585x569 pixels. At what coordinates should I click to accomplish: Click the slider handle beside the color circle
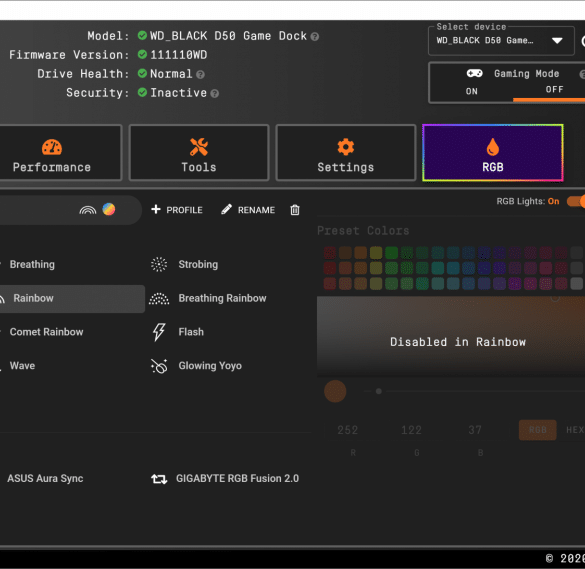(x=379, y=391)
